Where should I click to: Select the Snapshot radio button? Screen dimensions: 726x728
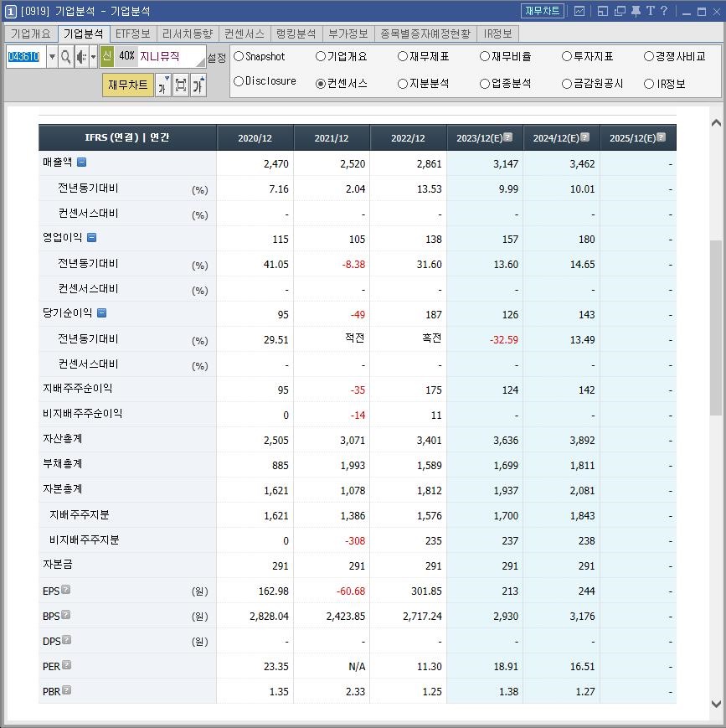point(239,56)
